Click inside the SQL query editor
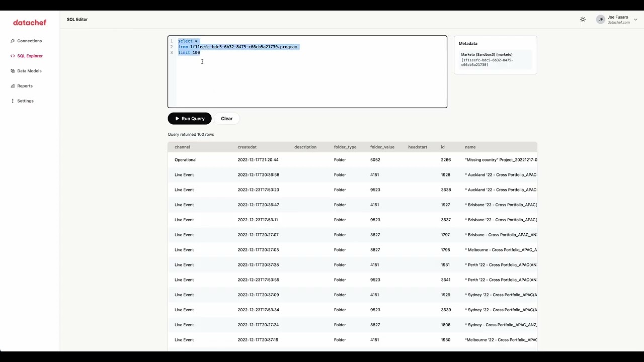This screenshot has height=362, width=644. 307,71
